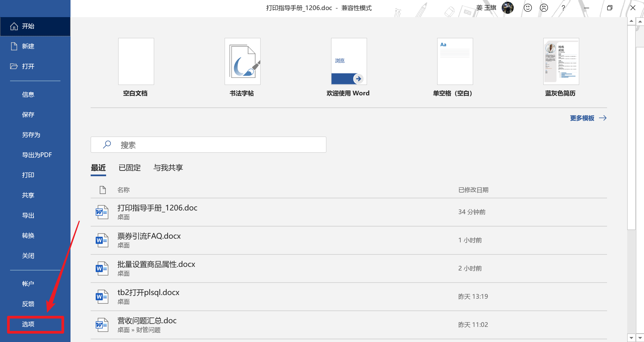Screen dimensions: 644x342
Task: Open the 空白文档 blank document template
Action: point(136,61)
